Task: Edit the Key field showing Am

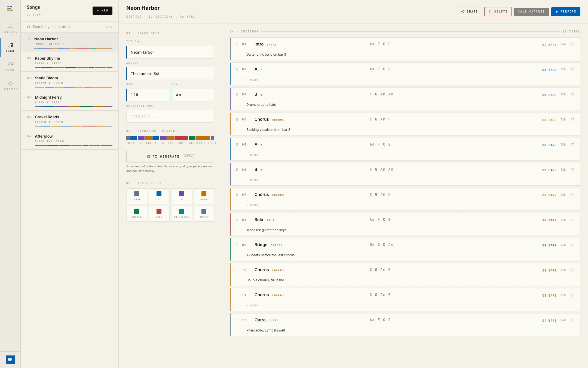Action: pyautogui.click(x=193, y=95)
